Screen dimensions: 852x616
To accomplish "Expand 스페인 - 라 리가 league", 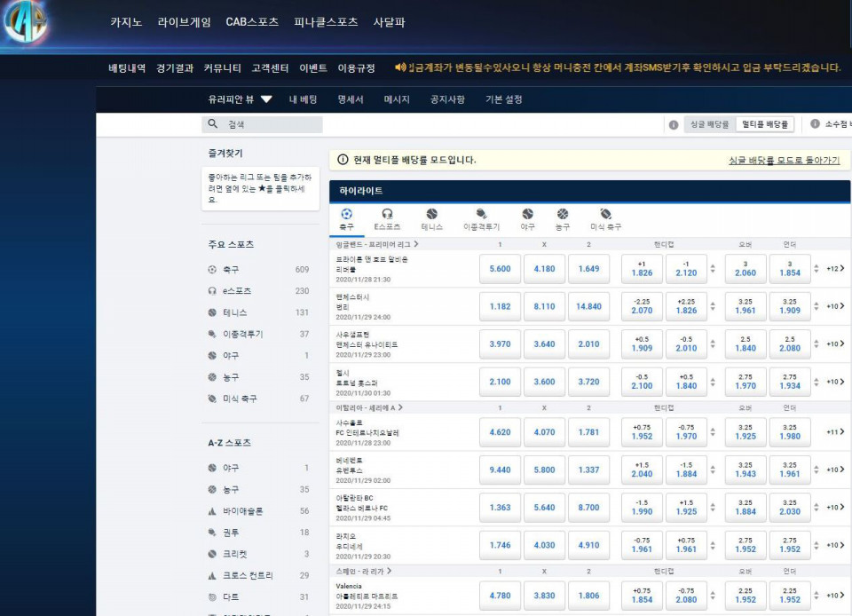I will coord(364,572).
